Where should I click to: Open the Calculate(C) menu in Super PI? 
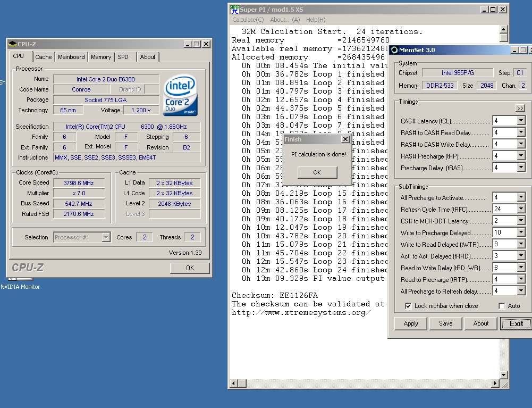(248, 20)
